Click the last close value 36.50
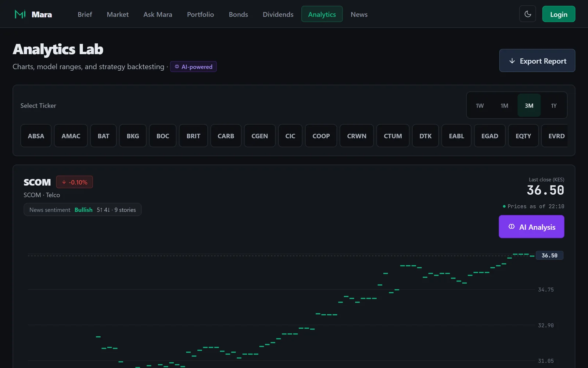The image size is (588, 368). (x=545, y=190)
